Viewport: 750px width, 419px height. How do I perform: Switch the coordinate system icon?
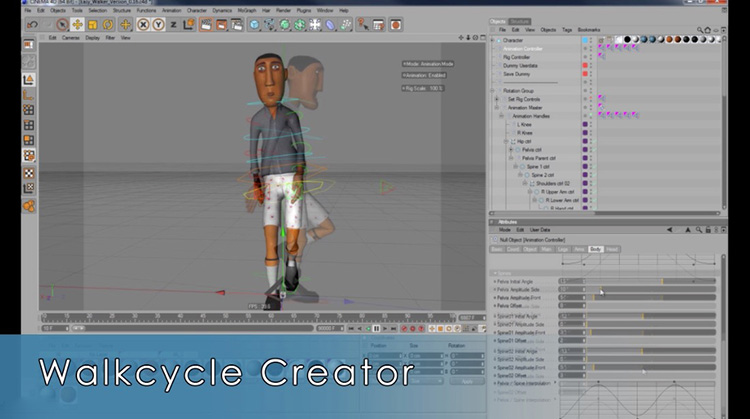(x=188, y=24)
